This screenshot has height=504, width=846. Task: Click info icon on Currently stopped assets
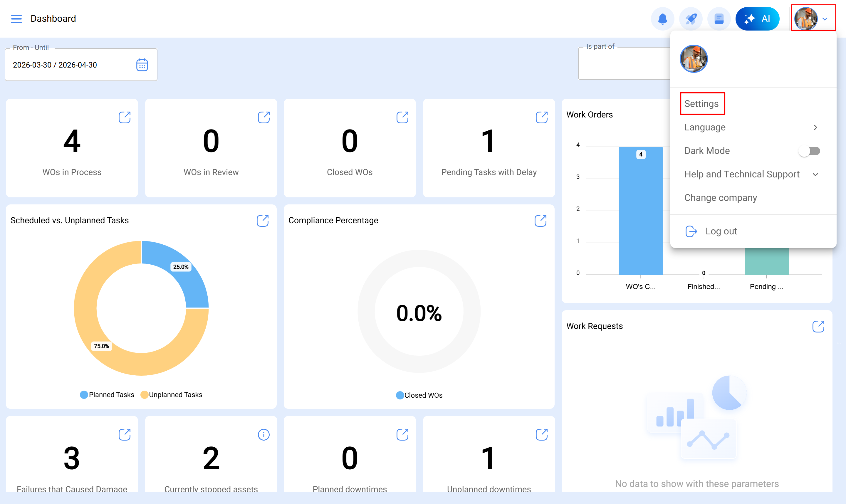click(x=263, y=434)
